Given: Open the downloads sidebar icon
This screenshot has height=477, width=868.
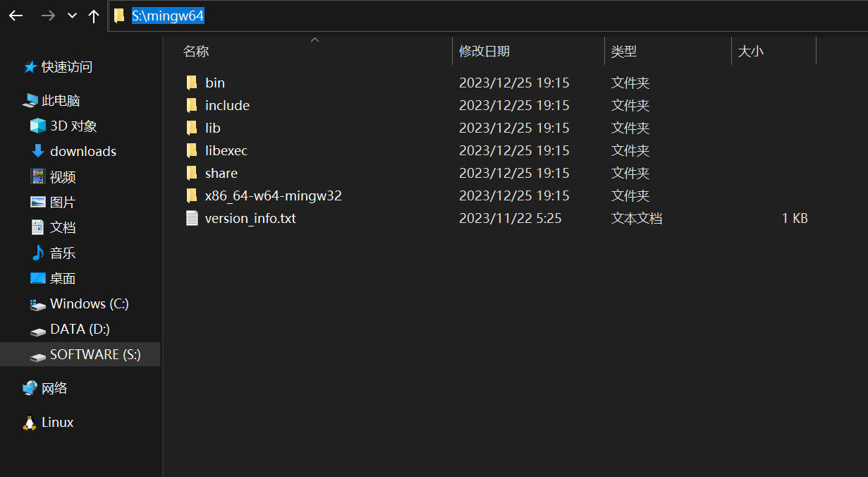Looking at the screenshot, I should tap(37, 151).
